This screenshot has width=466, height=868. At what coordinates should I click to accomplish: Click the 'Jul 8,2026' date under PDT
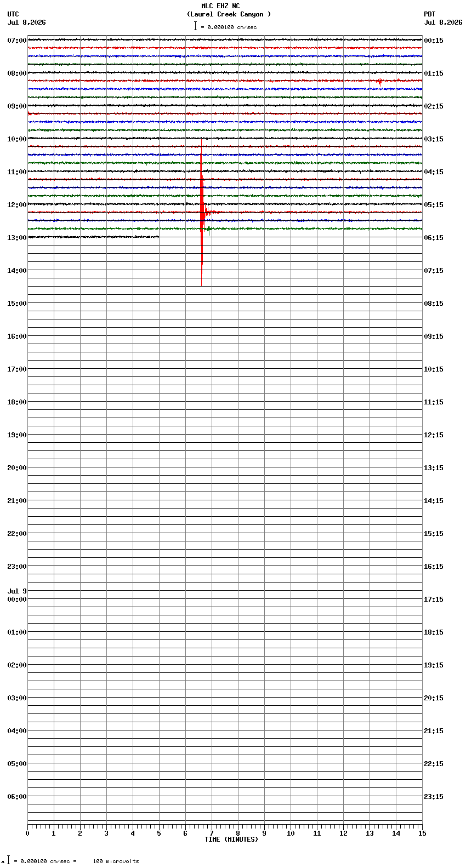click(x=443, y=22)
